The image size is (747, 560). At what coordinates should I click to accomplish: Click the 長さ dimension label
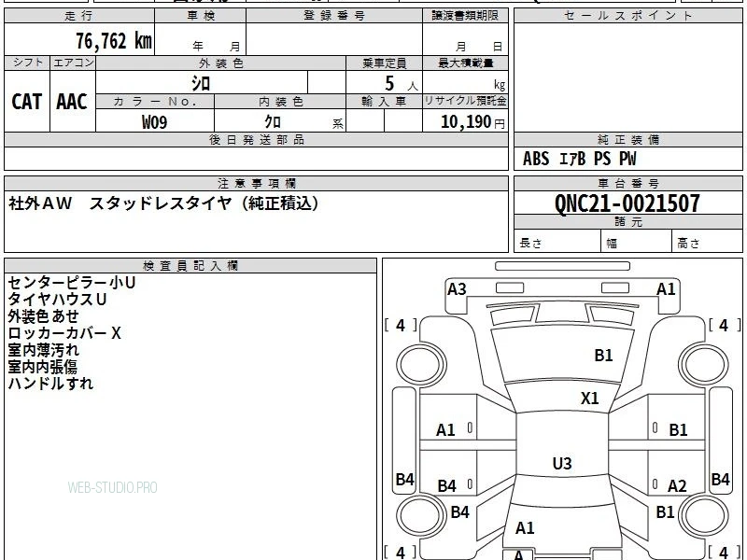click(530, 244)
